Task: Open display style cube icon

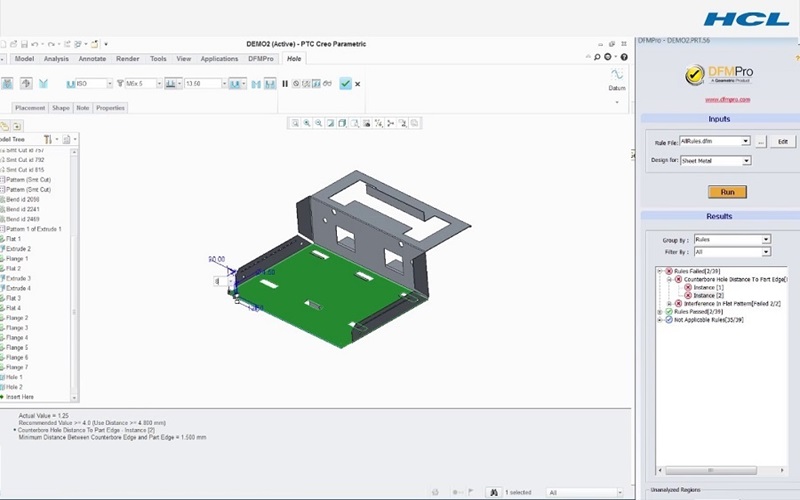Action: point(342,123)
